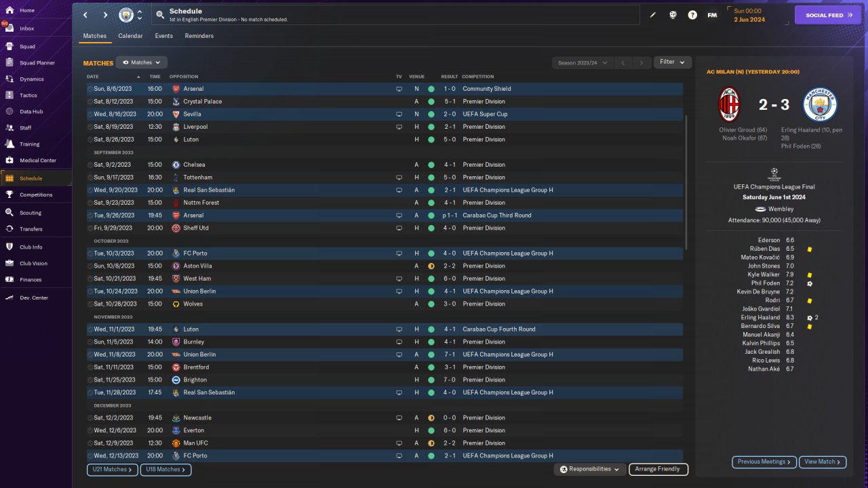Switch to the Calendar tab
The image size is (868, 488).
coord(130,36)
